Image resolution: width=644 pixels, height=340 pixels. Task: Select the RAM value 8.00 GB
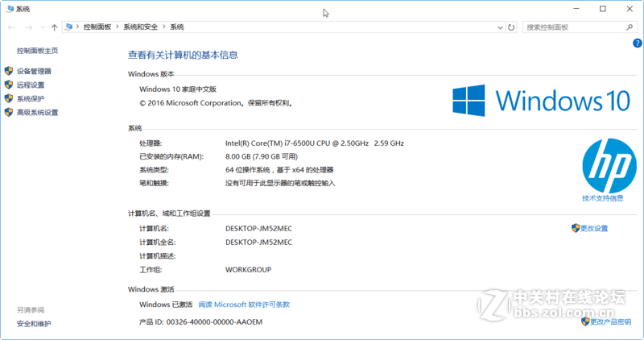coord(237,156)
